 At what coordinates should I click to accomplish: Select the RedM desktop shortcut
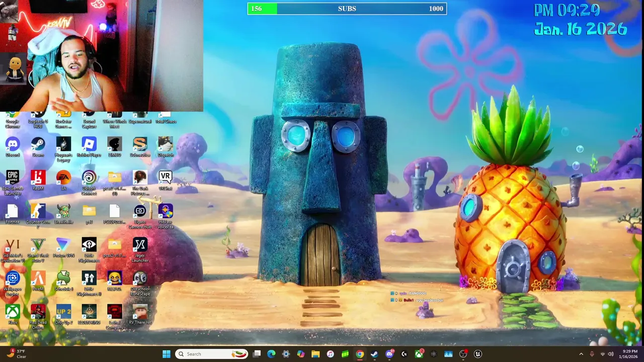point(38,180)
